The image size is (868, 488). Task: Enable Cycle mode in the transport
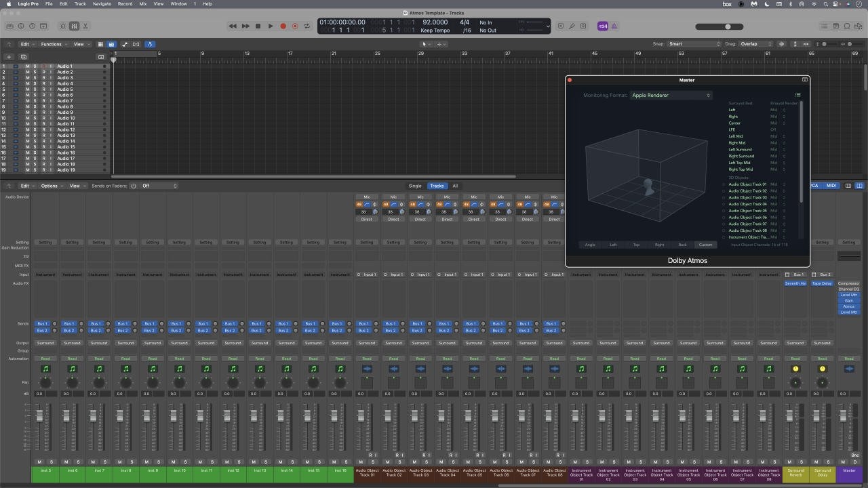(307, 26)
